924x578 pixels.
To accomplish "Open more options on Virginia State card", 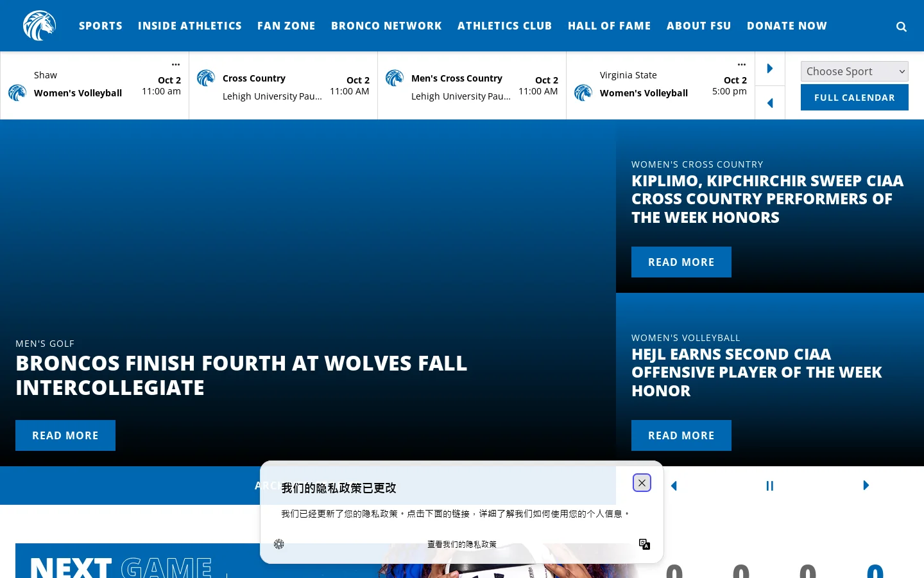I will tap(742, 64).
